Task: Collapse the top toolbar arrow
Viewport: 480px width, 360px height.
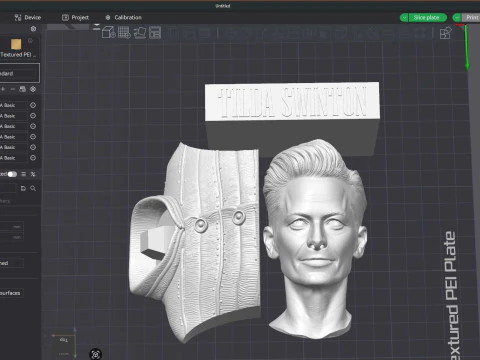Action: coord(96,27)
